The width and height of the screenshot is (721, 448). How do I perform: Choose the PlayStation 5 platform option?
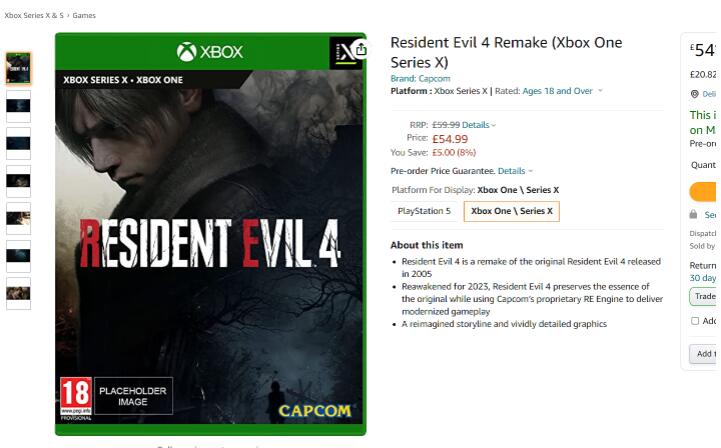pos(424,211)
